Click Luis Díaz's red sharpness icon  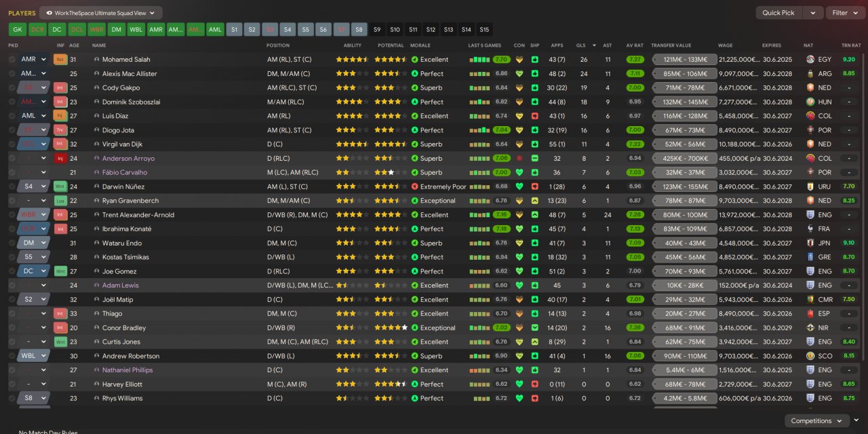tap(535, 116)
